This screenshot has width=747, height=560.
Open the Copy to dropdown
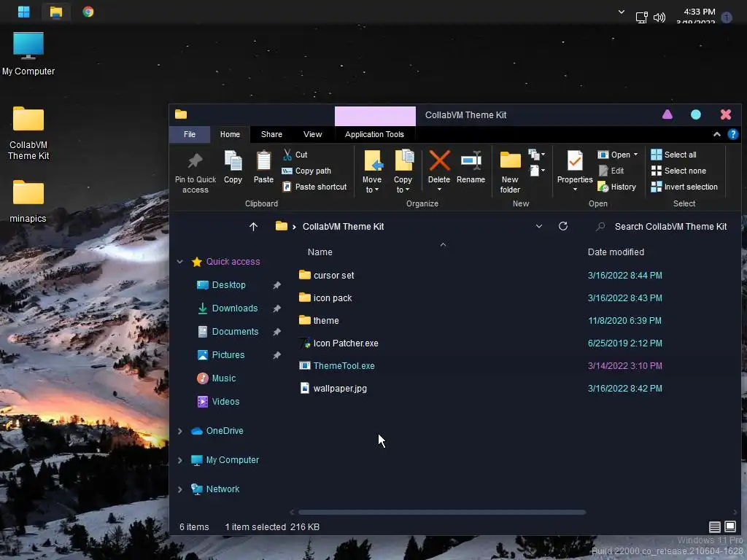pyautogui.click(x=403, y=190)
